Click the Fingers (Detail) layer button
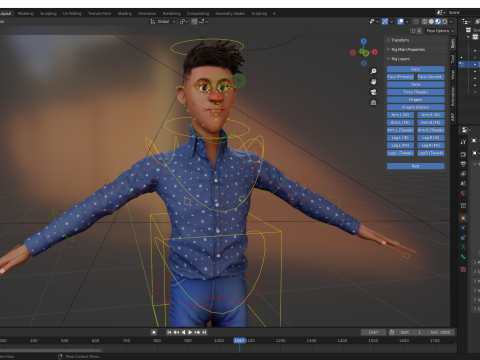Viewport: 480px width, 360px height. [415, 107]
